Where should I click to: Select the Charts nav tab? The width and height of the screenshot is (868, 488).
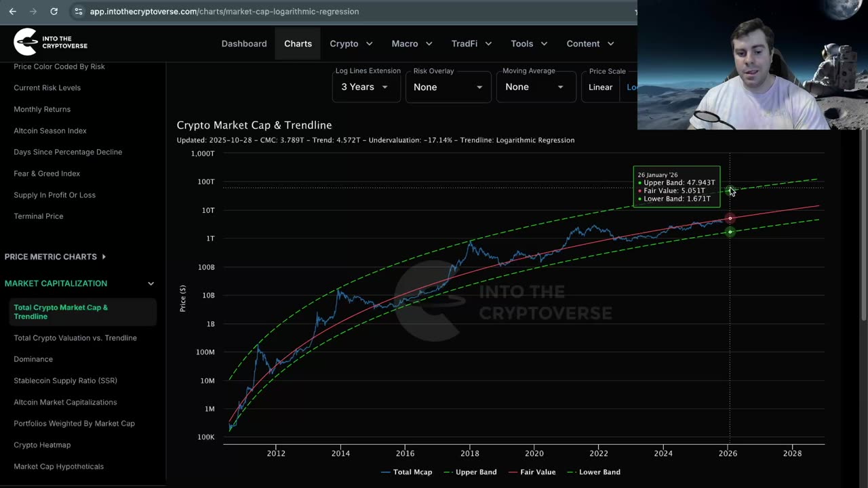298,43
